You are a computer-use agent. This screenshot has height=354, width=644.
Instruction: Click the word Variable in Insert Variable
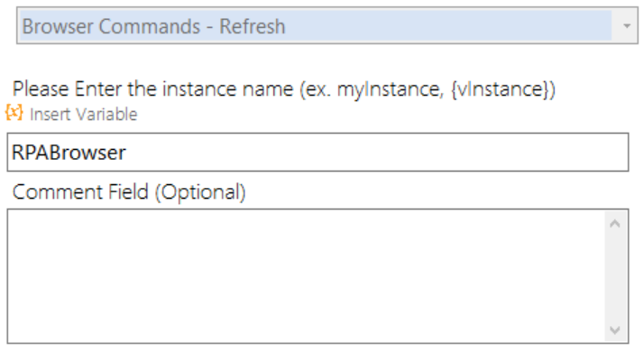click(x=109, y=115)
